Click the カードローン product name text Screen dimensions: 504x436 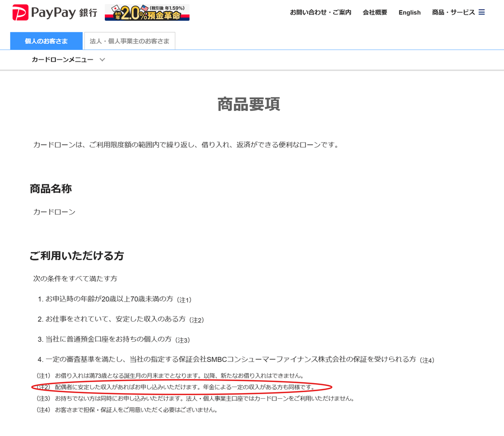54,212
